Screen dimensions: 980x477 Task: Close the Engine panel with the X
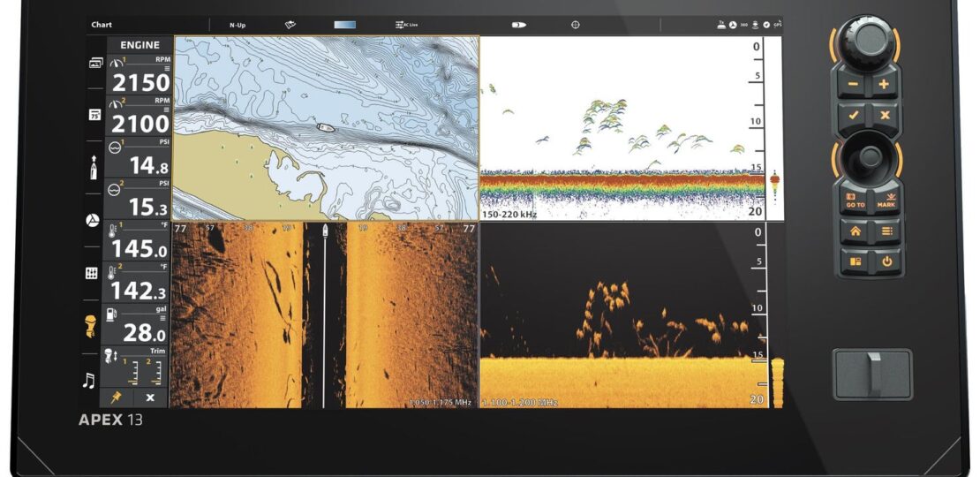click(x=150, y=397)
